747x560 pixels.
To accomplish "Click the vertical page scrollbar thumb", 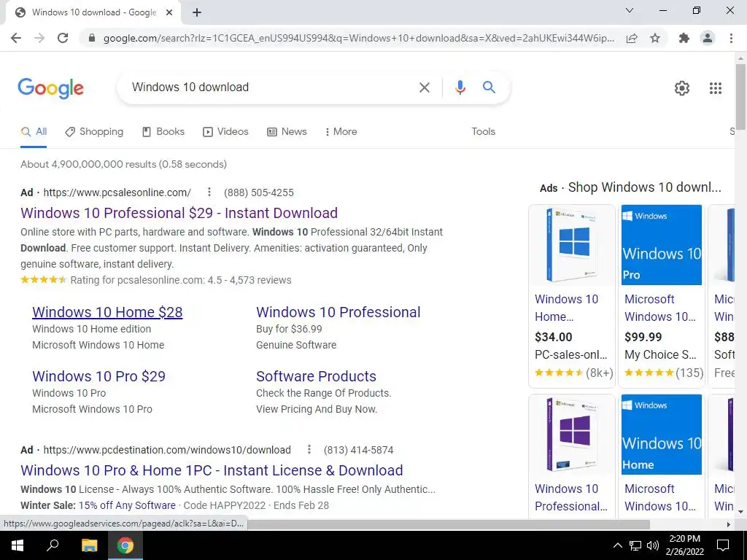I will click(x=740, y=96).
